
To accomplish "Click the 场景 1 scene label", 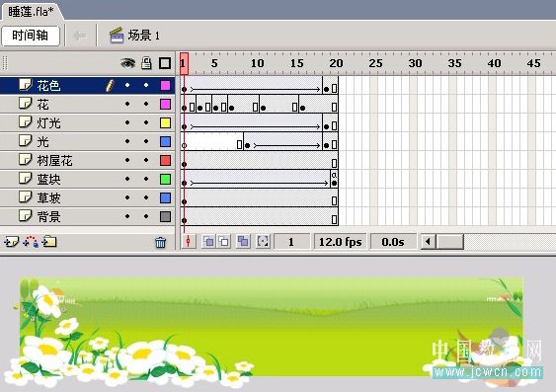I will coord(144,36).
